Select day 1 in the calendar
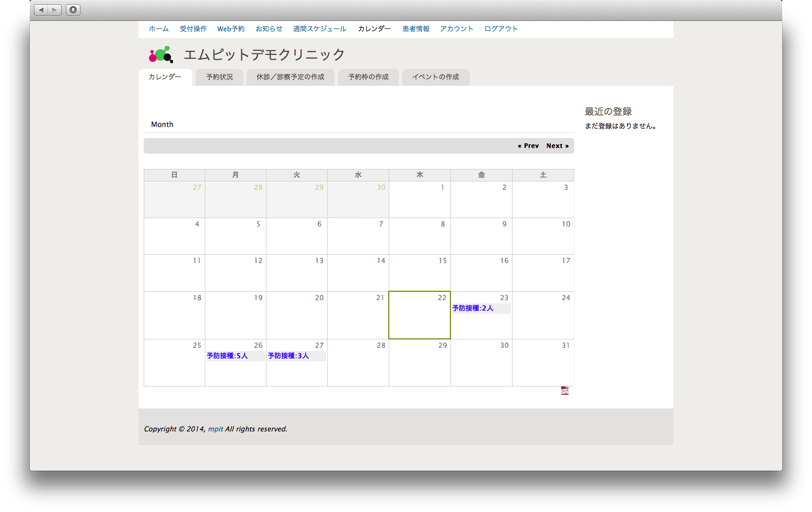Screen dimensions: 812x512 [x=420, y=199]
